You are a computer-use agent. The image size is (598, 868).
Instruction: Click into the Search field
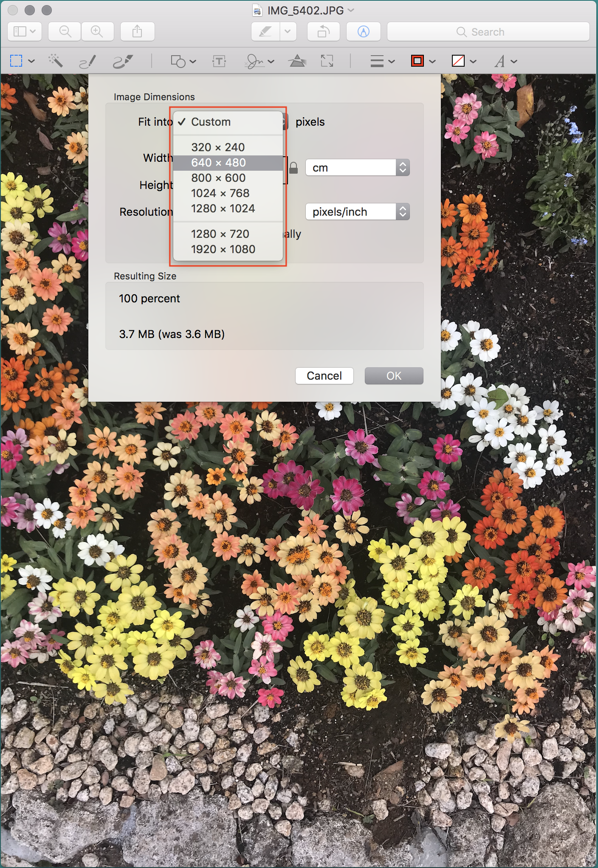[488, 31]
